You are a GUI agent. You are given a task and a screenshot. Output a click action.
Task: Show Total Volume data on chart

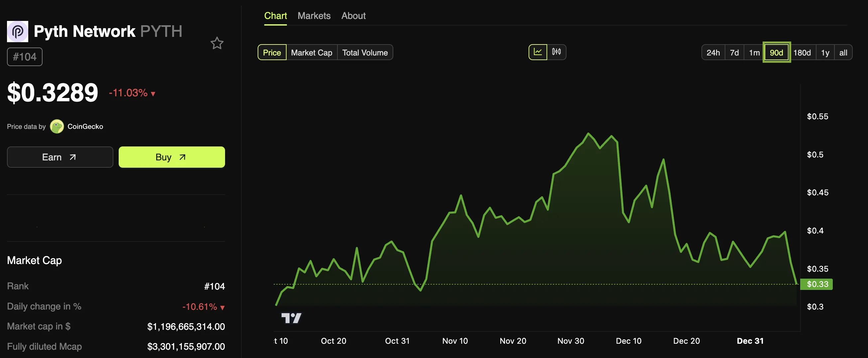(365, 52)
